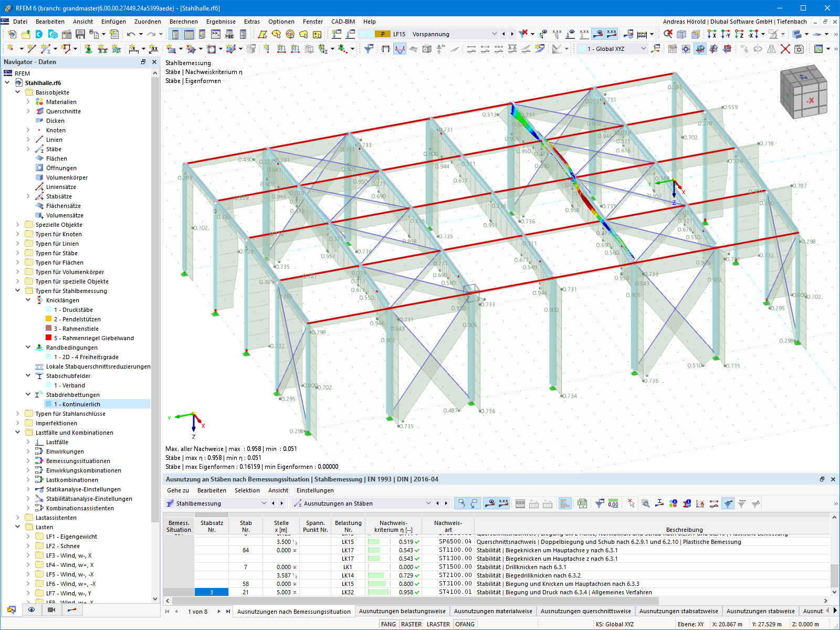840x630 pixels.
Task: Click the view along X-axis icon
Action: pos(711,34)
